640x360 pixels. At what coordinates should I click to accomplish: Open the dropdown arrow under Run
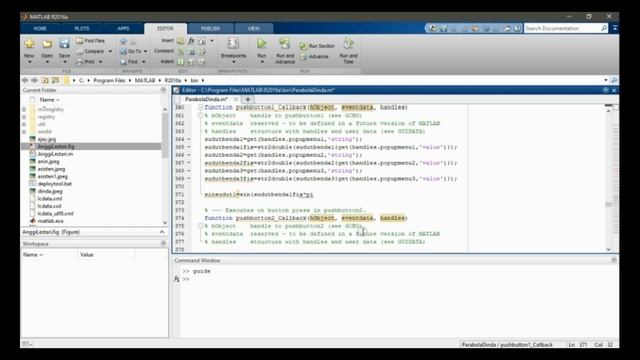click(262, 62)
